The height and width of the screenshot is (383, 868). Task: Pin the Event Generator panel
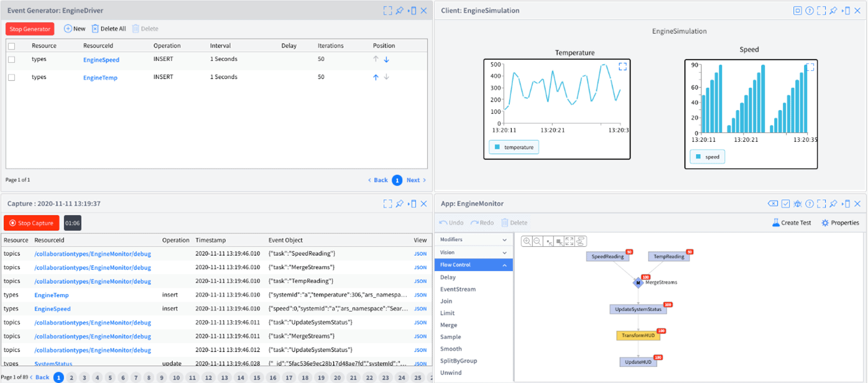pyautogui.click(x=399, y=10)
